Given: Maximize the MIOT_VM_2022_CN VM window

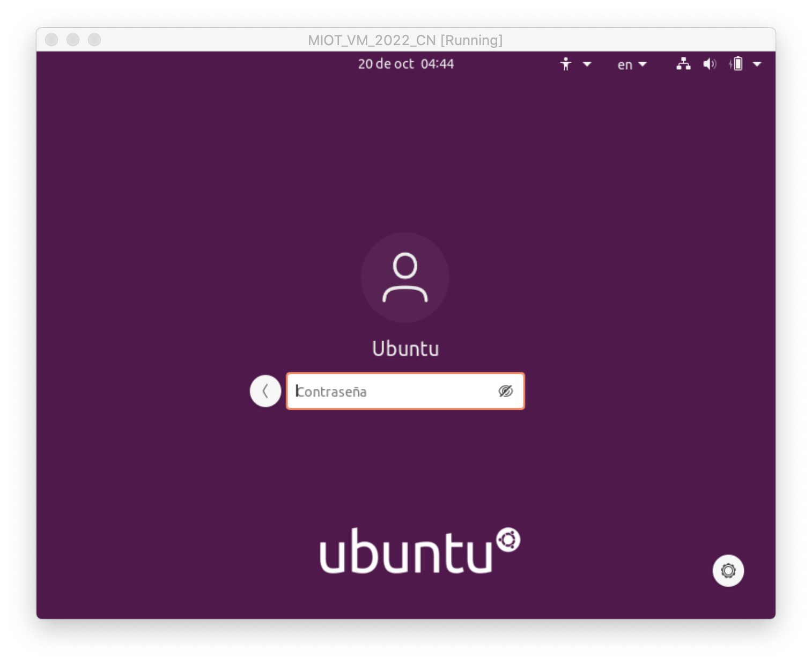Looking at the screenshot, I should 94,40.
